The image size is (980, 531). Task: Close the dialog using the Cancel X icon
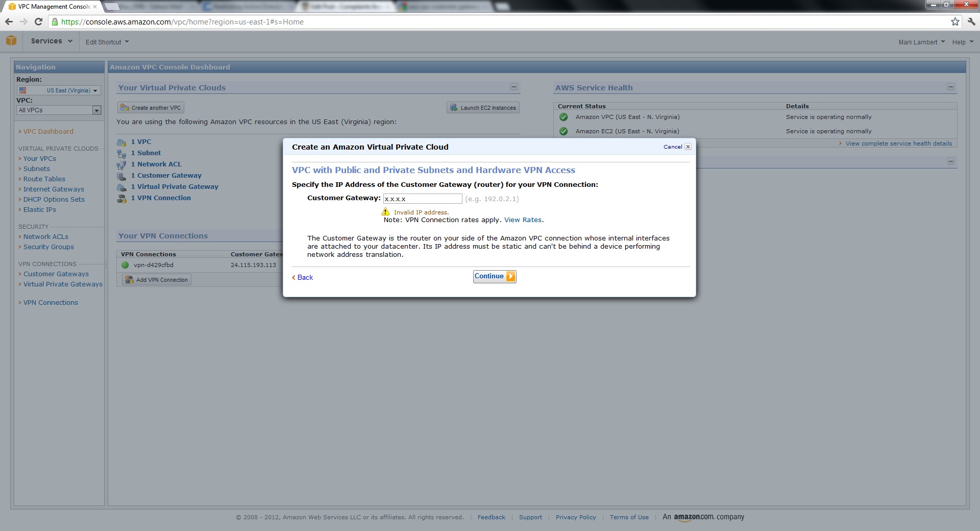(688, 147)
